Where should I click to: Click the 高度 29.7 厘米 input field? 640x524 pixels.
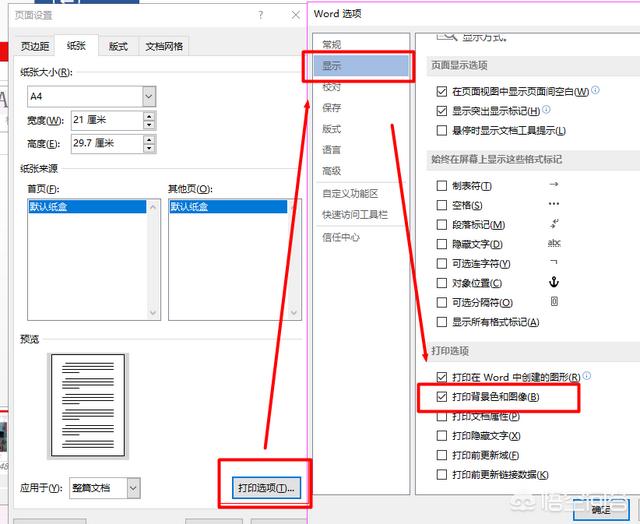[107, 143]
